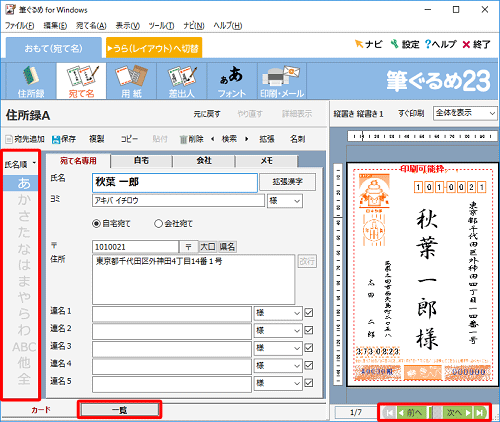Toggle the 連名1 checkbox
The width and height of the screenshot is (500, 422).
tap(309, 313)
